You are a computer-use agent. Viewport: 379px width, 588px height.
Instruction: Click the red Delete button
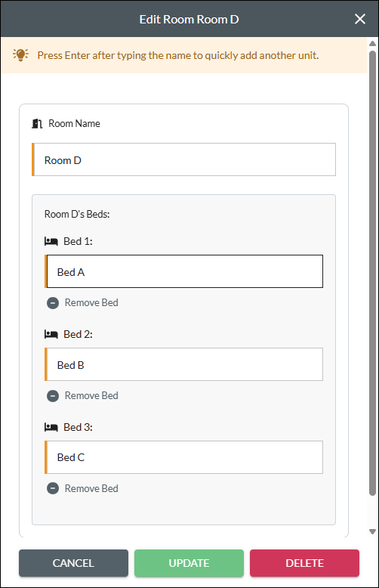click(x=304, y=563)
